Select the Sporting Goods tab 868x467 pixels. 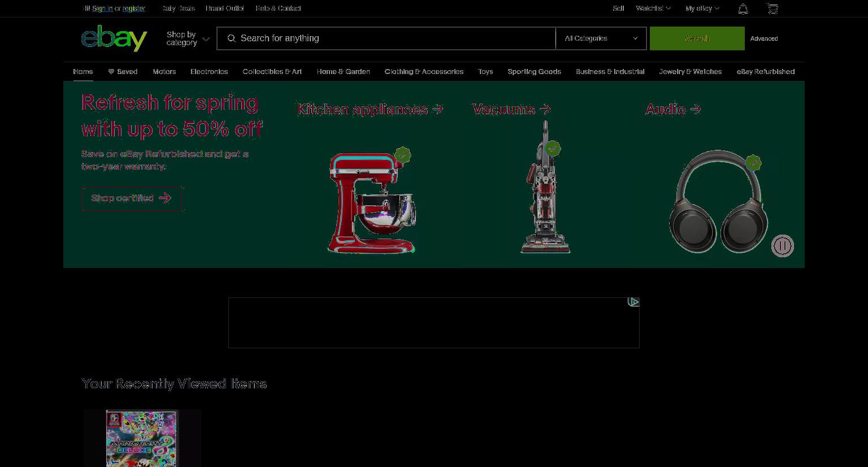[x=534, y=72]
